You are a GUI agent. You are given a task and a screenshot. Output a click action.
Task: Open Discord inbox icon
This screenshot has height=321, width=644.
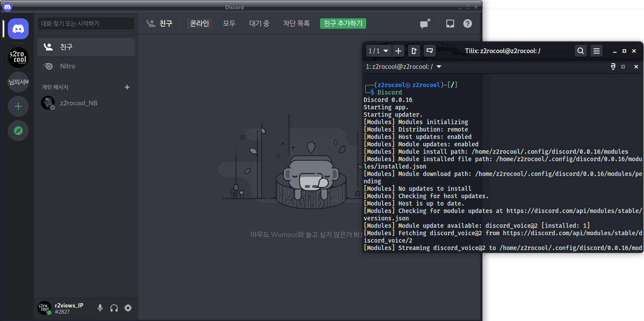click(x=450, y=24)
